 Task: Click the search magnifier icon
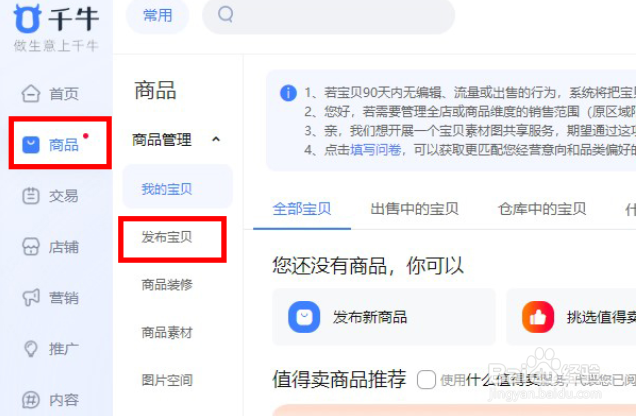tap(226, 15)
